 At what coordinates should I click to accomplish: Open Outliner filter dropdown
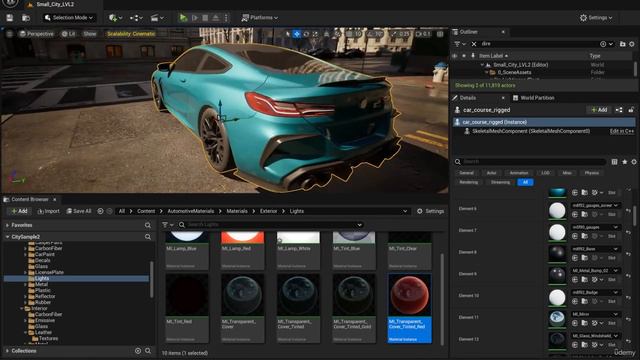460,44
